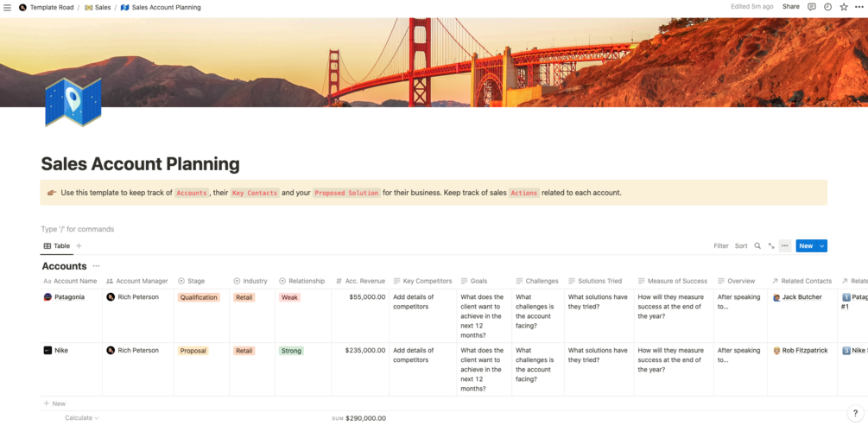This screenshot has width=868, height=426.
Task: Open the sidebar hamburger menu
Action: coord(7,8)
